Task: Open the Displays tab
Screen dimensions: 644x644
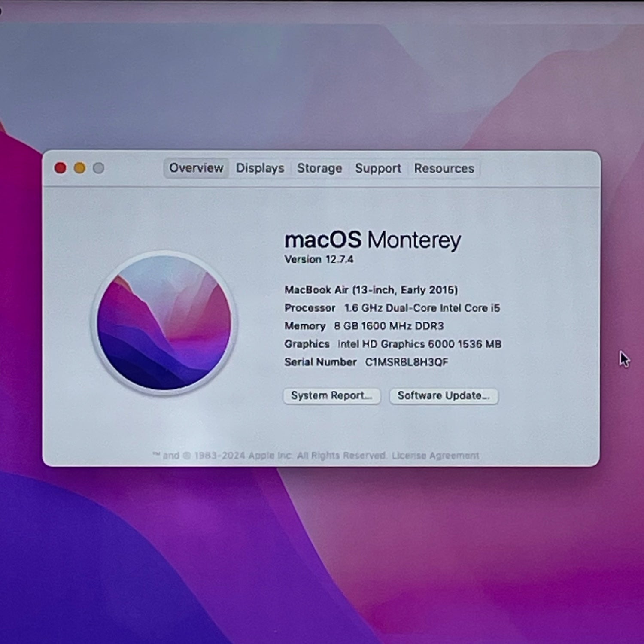Action: click(x=260, y=168)
